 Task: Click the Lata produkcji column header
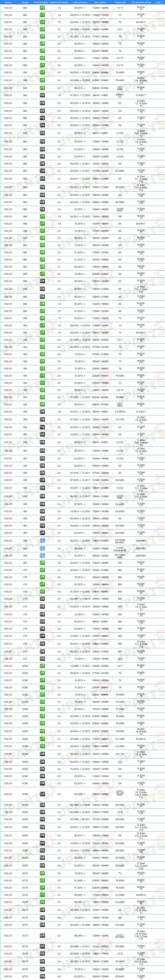point(80,2)
